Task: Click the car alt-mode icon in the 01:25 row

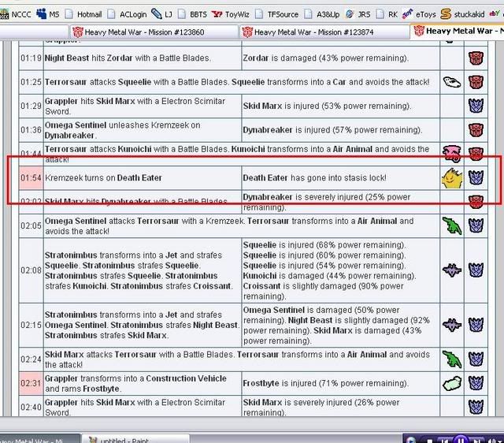Action: pos(451,82)
